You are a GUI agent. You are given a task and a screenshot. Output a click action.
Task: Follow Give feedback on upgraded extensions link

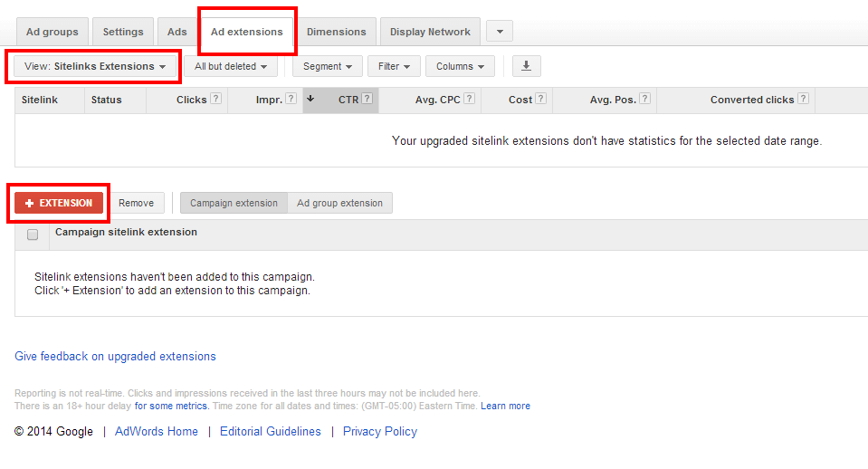pos(115,357)
